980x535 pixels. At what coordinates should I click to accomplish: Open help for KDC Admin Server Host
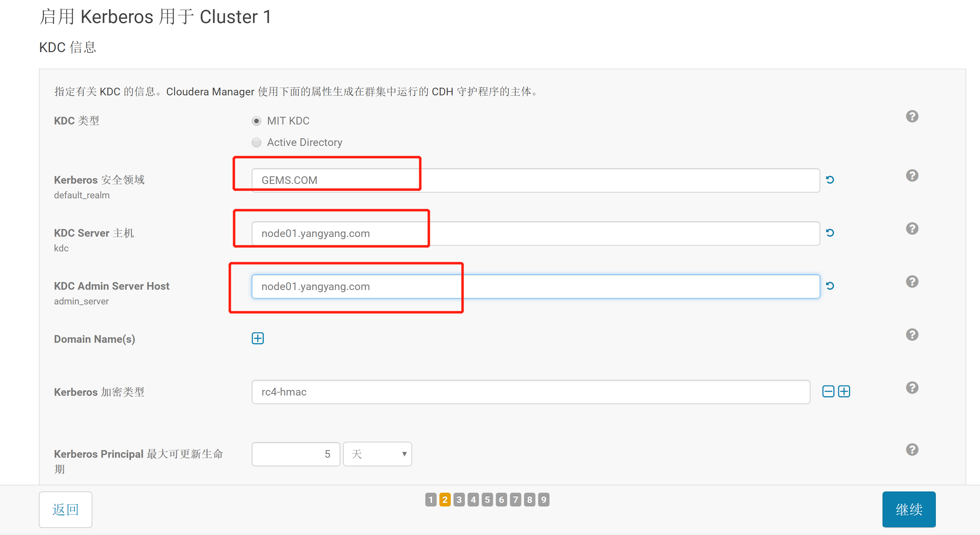[912, 281]
